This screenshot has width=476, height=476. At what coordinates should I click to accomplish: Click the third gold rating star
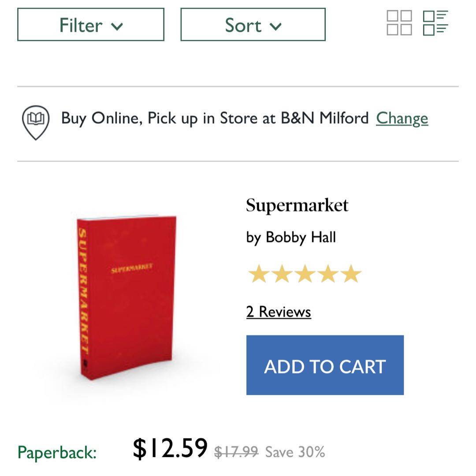pos(305,274)
